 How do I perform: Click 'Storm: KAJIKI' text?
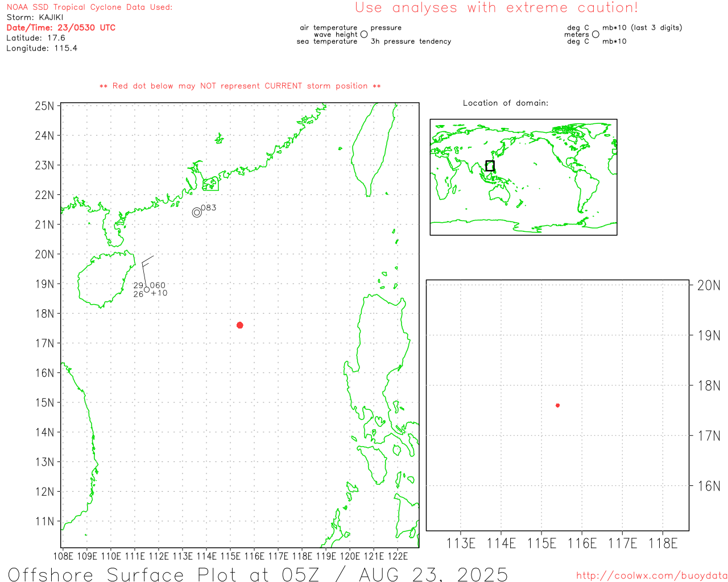(35, 17)
